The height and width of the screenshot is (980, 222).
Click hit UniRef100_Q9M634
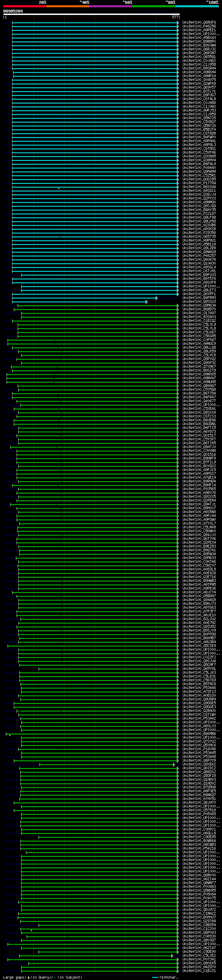[199, 306]
